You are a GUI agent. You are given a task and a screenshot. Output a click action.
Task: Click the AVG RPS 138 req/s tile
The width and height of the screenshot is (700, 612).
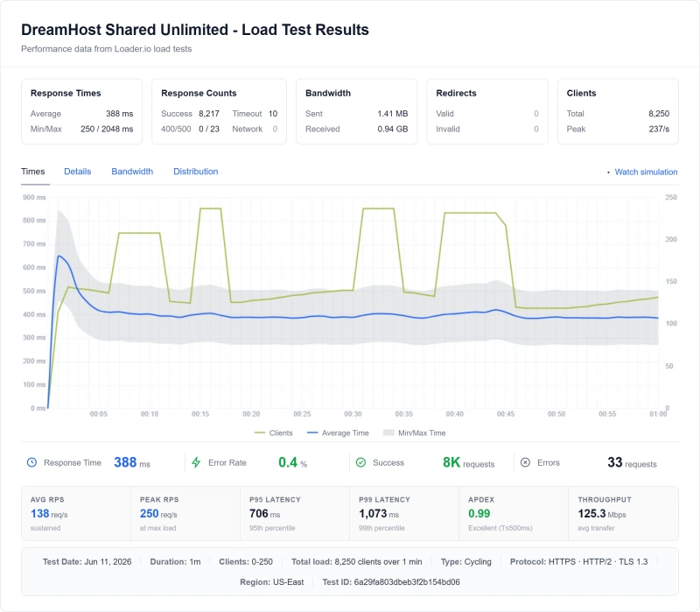(76, 514)
